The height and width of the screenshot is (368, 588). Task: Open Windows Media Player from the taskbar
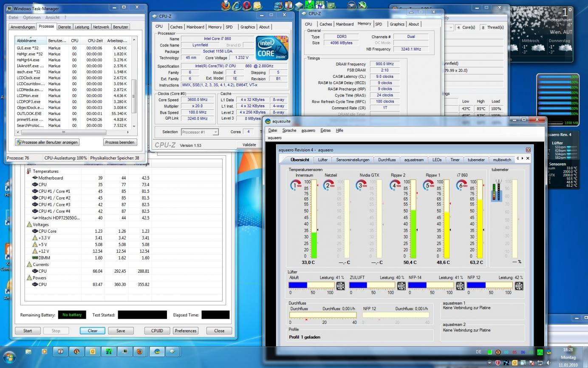pyautogui.click(x=44, y=352)
